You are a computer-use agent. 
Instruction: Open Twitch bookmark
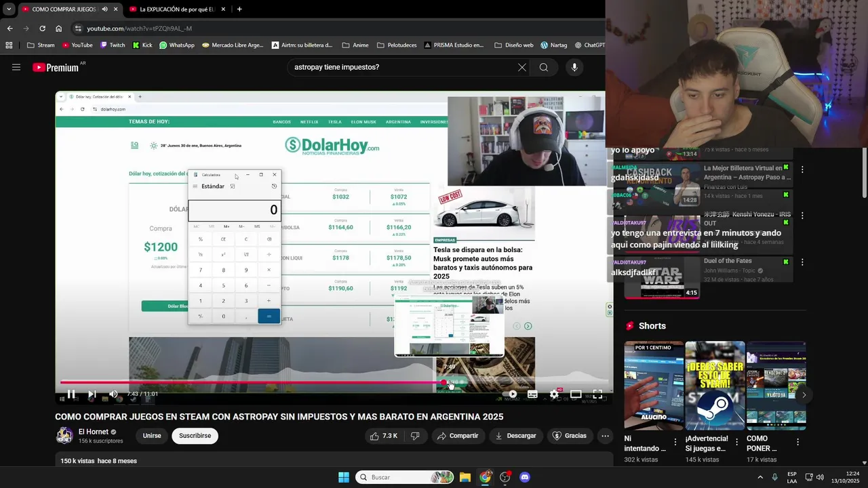(x=112, y=45)
